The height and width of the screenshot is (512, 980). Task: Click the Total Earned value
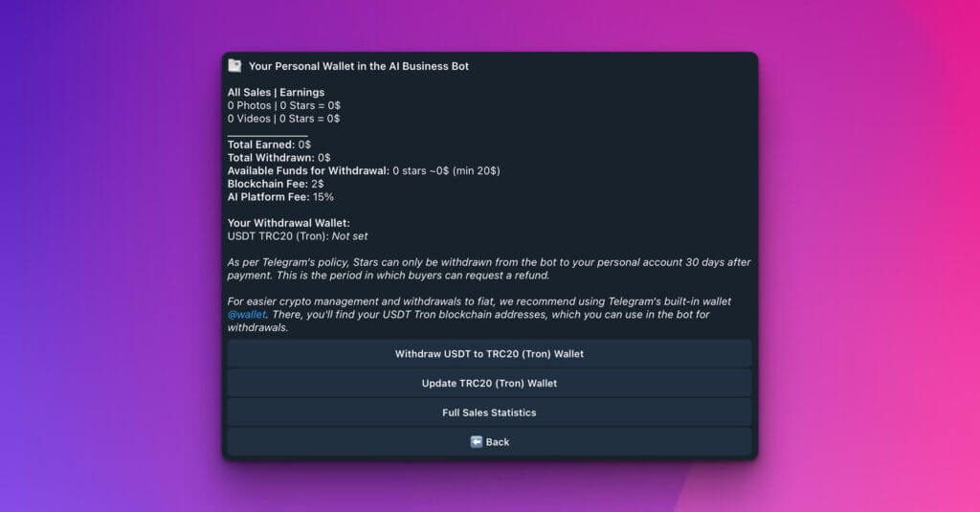coord(305,145)
